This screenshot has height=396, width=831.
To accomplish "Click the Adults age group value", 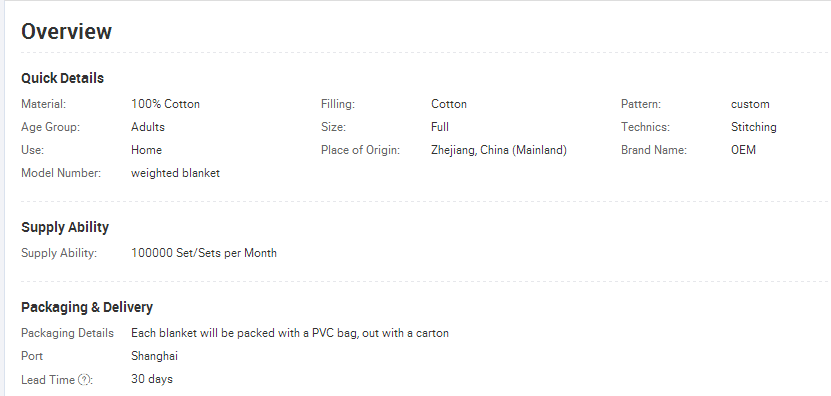I will [148, 127].
